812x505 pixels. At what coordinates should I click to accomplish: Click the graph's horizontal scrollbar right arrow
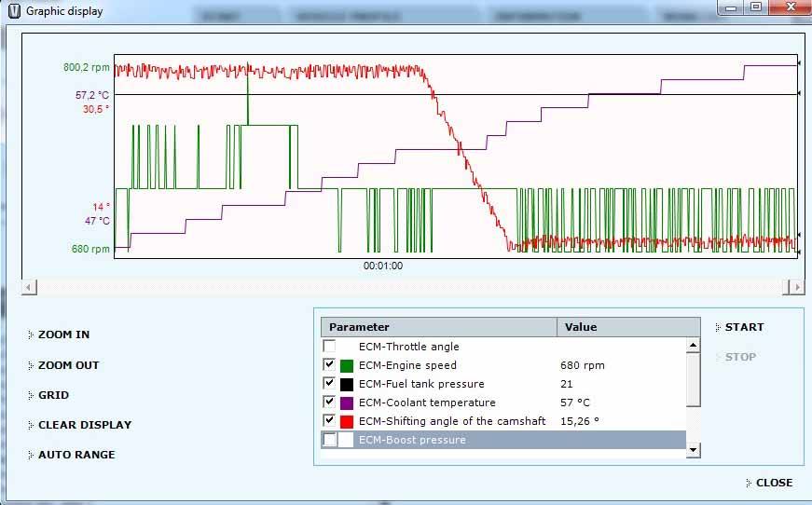(x=796, y=287)
